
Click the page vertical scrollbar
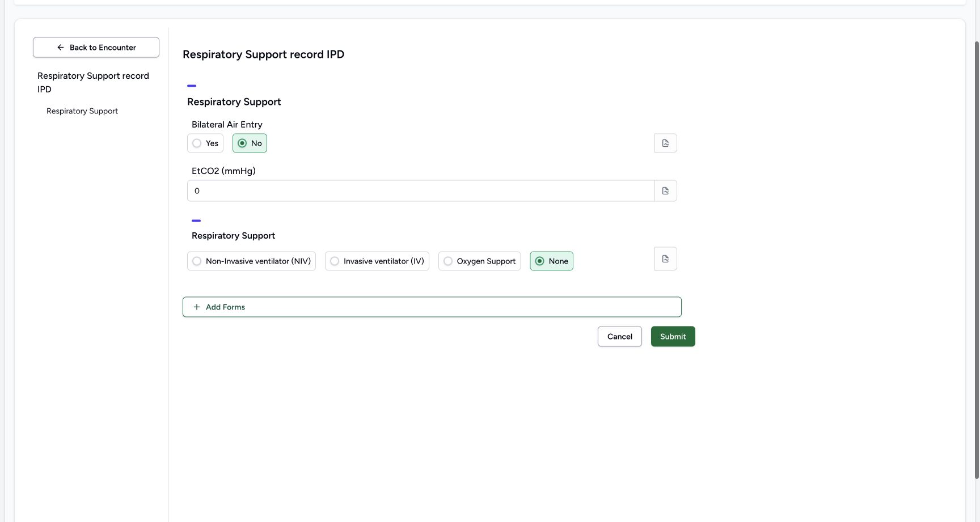977,261
